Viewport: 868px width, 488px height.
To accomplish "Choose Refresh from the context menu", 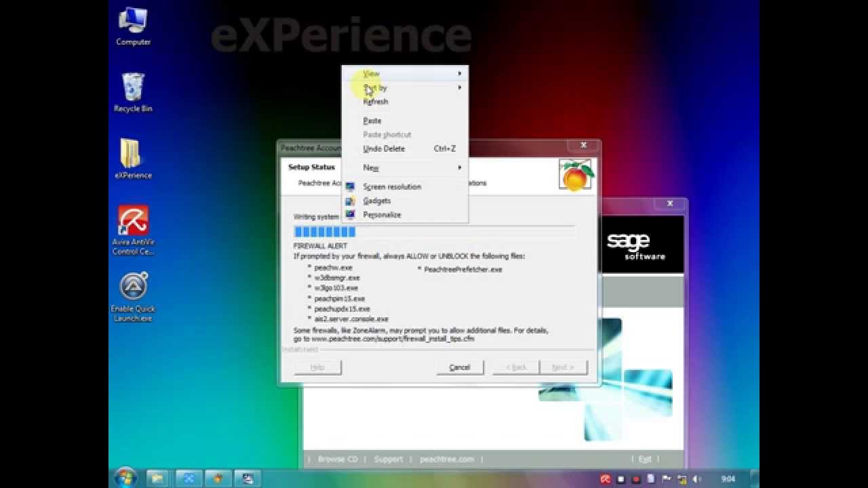I will click(405, 102).
